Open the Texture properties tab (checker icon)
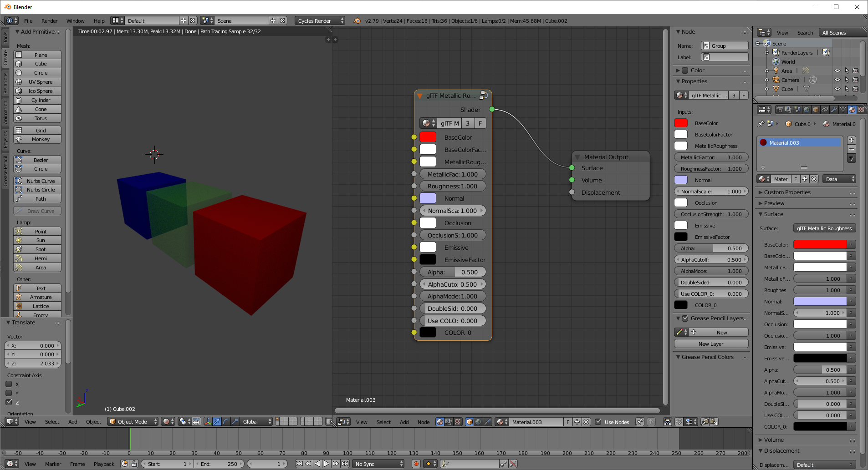868x470 pixels. (x=861, y=110)
